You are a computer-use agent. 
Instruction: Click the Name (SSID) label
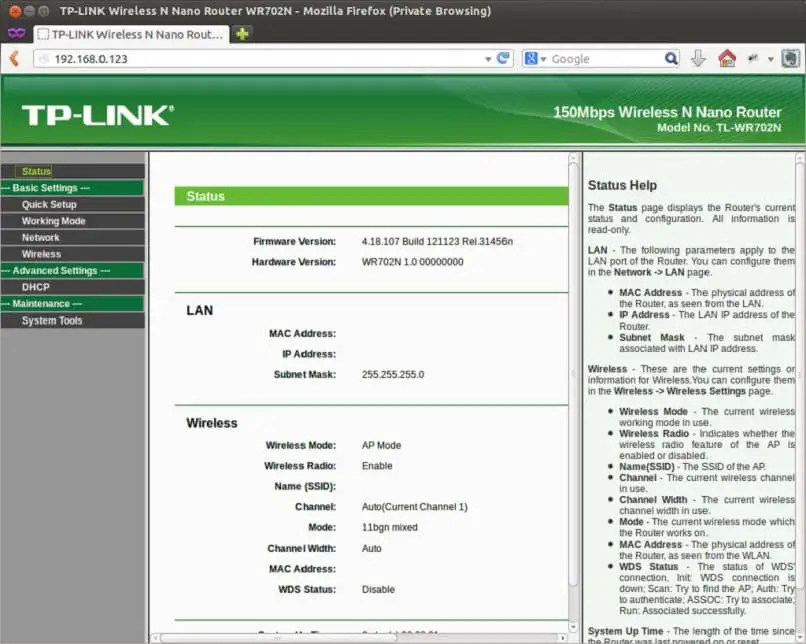(305, 486)
